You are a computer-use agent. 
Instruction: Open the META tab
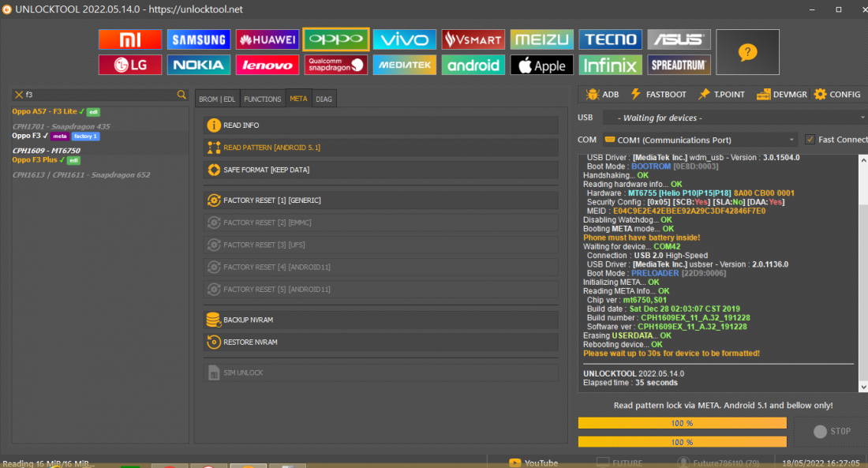tap(298, 99)
